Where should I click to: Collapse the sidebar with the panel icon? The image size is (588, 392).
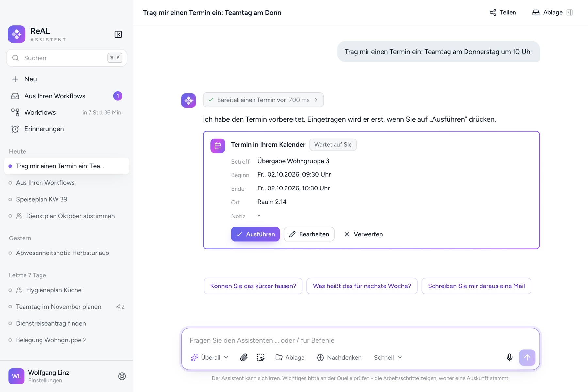coord(118,34)
